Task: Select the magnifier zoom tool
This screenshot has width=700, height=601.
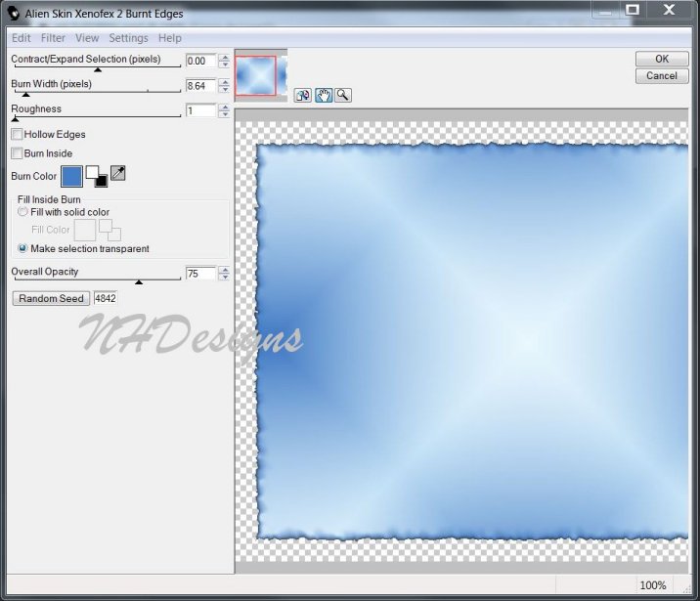Action: (343, 95)
